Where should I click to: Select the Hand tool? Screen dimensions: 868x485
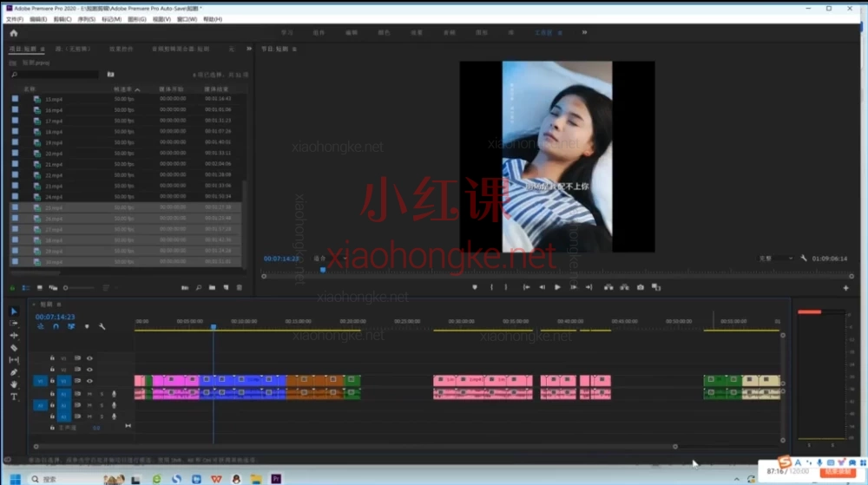(14, 384)
